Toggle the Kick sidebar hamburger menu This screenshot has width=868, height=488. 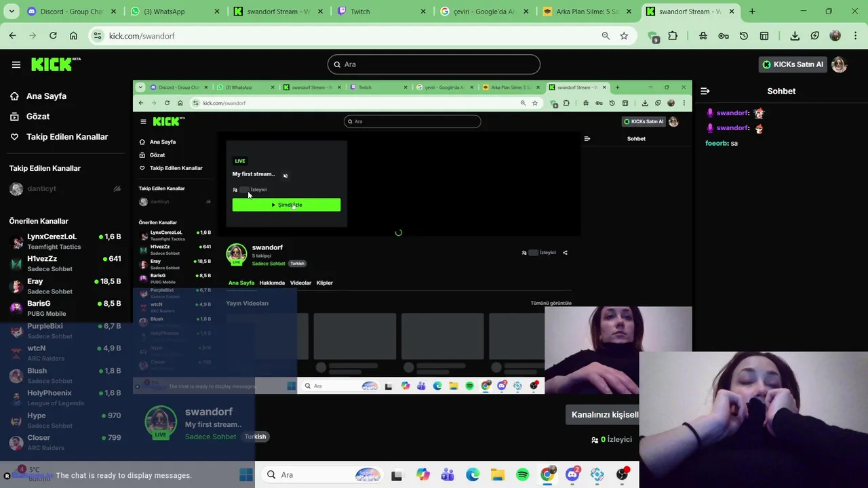coord(16,64)
